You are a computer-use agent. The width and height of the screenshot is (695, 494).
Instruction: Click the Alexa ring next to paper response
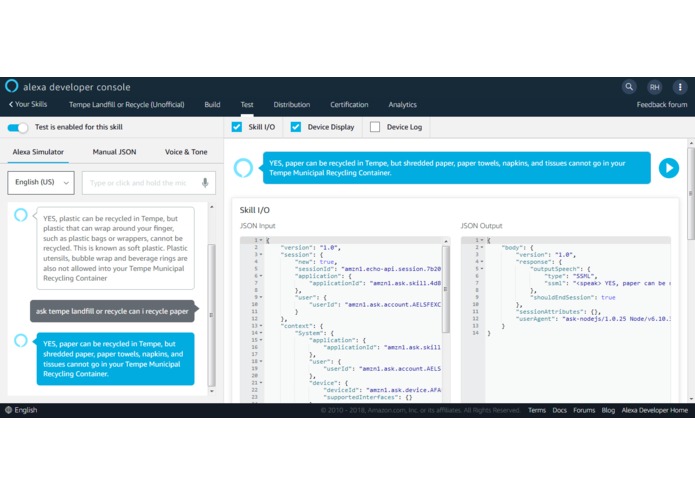pos(21,340)
